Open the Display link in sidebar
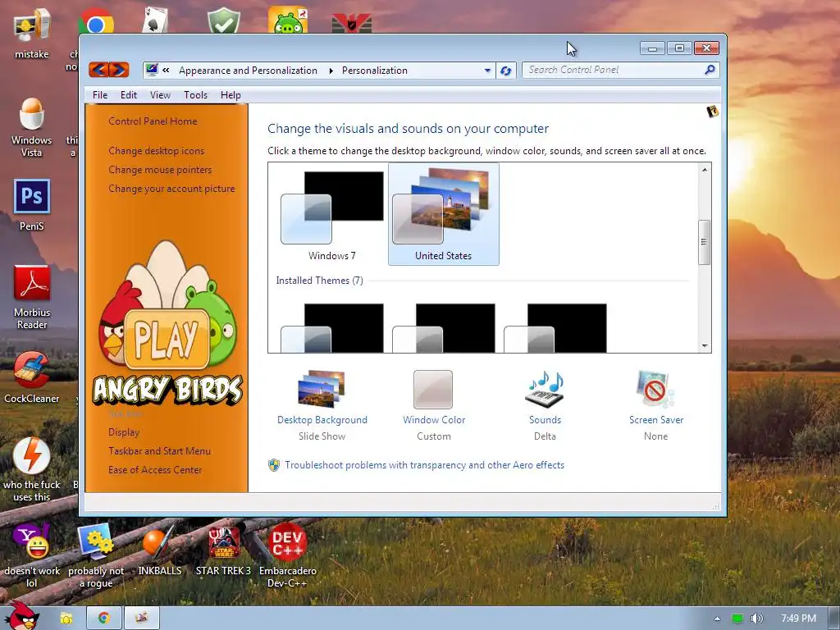 click(x=124, y=431)
